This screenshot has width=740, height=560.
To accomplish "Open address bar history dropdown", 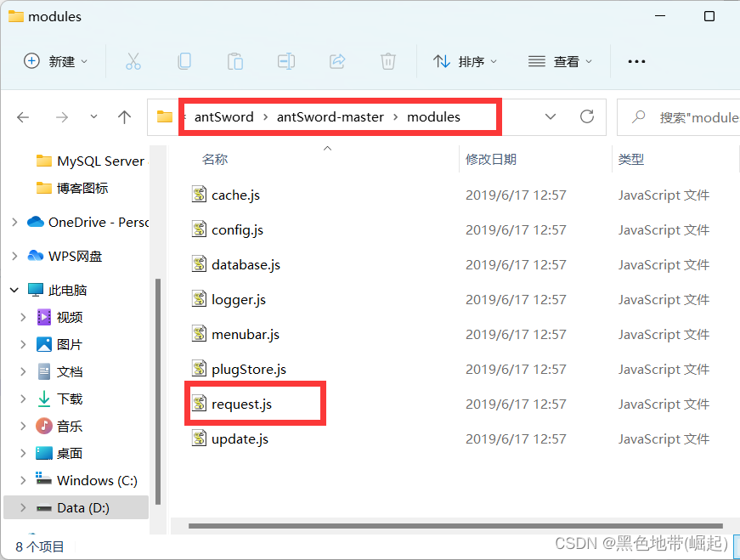I will [x=551, y=116].
